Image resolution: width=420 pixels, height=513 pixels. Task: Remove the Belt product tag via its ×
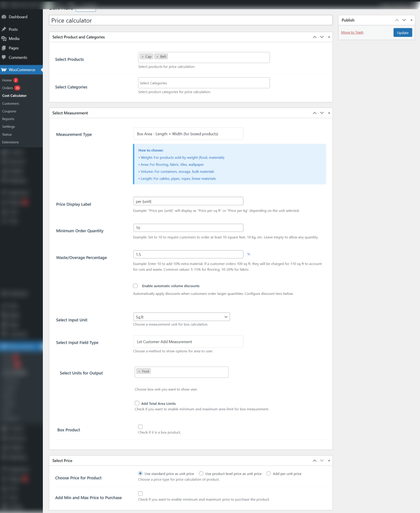point(158,56)
